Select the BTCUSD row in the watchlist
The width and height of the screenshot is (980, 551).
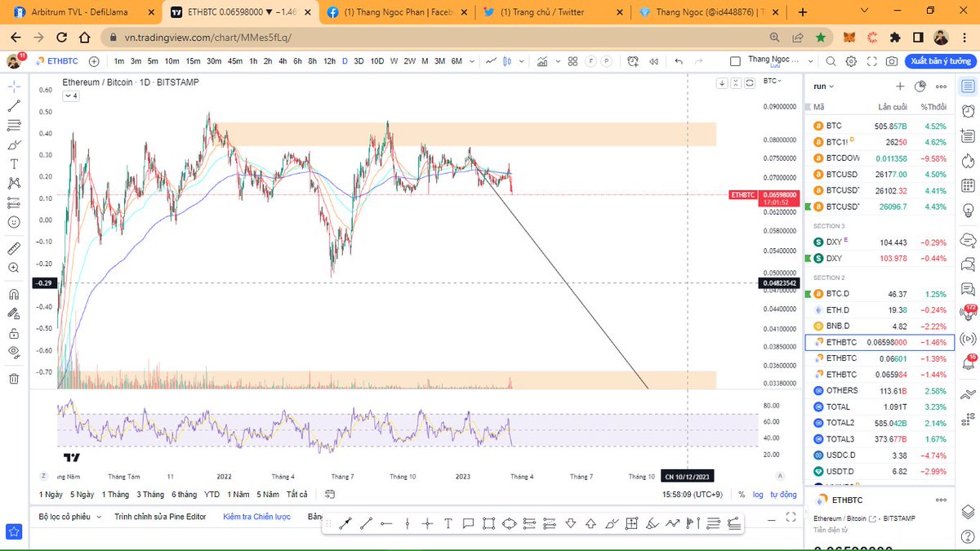pos(841,174)
